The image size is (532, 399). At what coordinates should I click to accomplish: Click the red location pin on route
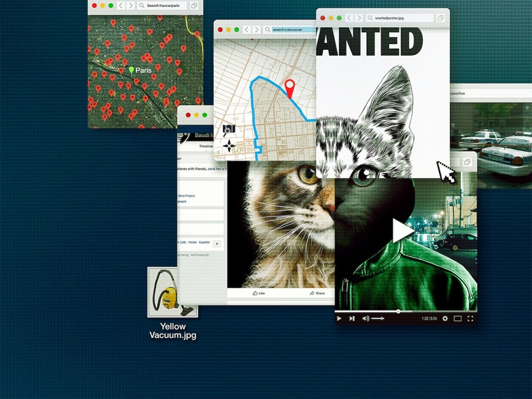290,88
